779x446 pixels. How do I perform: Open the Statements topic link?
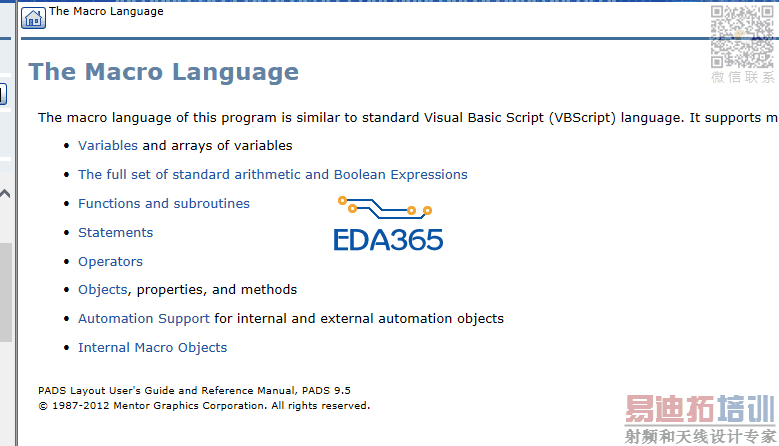click(x=115, y=233)
